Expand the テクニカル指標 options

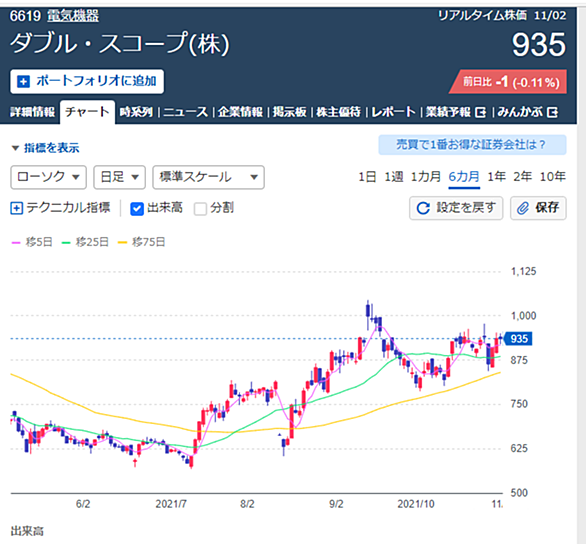tap(60, 208)
